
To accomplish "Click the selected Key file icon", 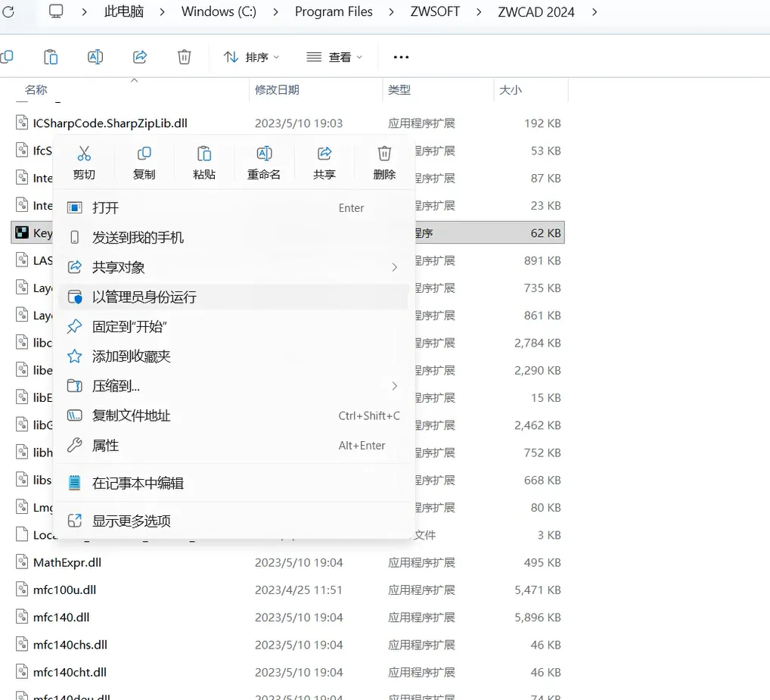I will tap(22, 232).
